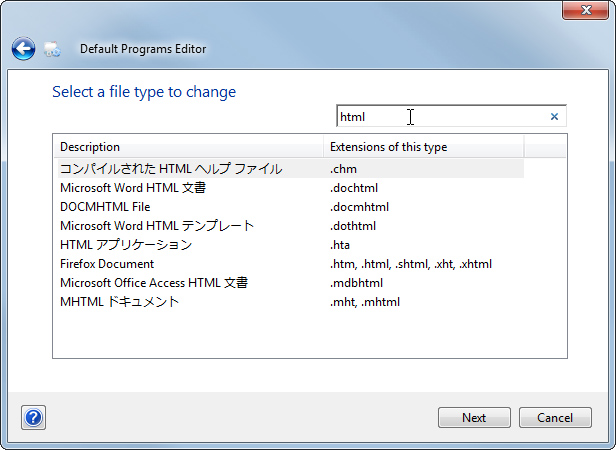The height and width of the screenshot is (450, 616).
Task: Select the Microsoft Office Access HTML row
Action: tap(154, 283)
